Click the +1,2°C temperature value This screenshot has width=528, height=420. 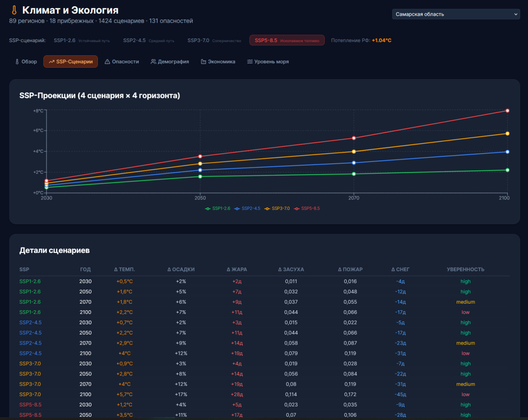pos(125,405)
